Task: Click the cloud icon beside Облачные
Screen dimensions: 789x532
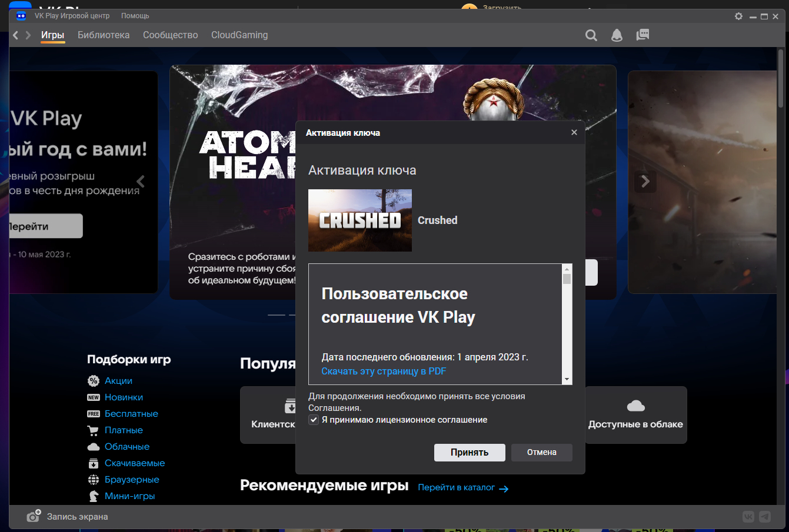Action: pyautogui.click(x=94, y=447)
